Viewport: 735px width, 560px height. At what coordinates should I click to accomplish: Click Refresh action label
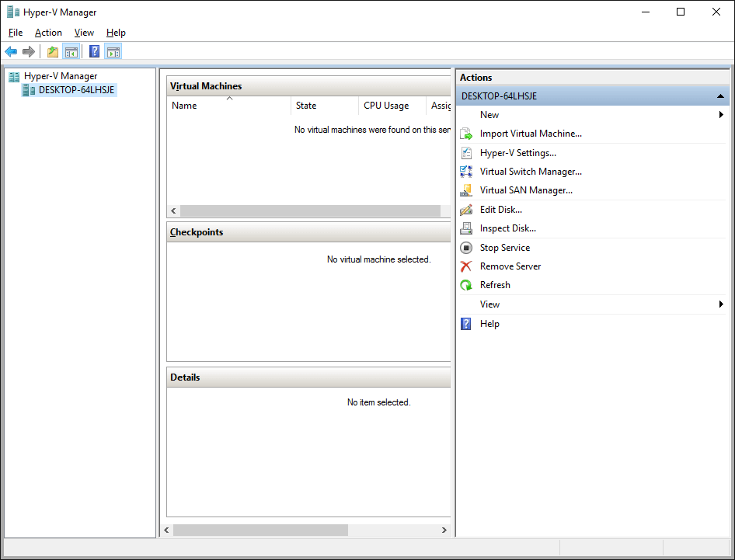pos(494,285)
